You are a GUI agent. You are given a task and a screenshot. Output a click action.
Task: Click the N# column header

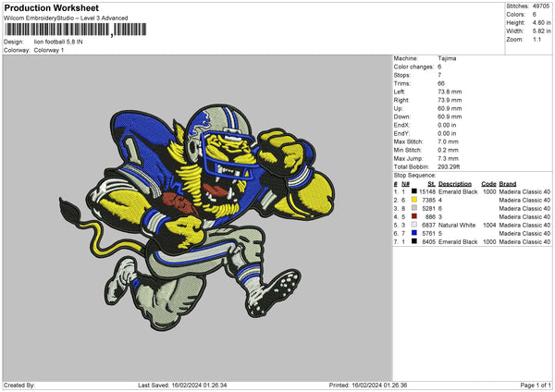(x=405, y=184)
